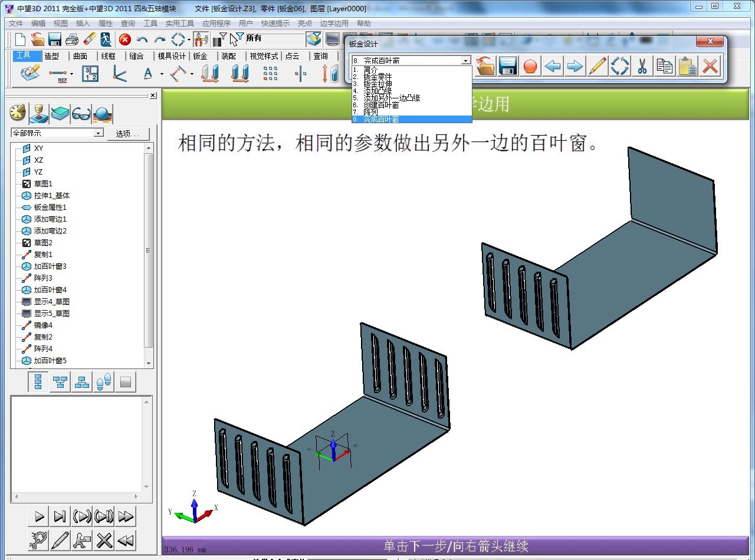Toggle the first tree layout view mode
This screenshot has width=755, height=560.
[x=37, y=381]
